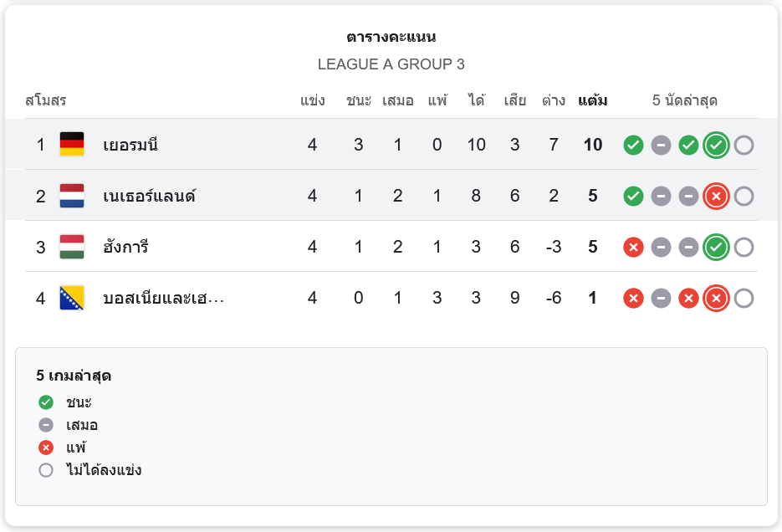Click the LEAGUE A GROUP 3 subtitle
Viewport: 782px width, 532px height.
(x=391, y=64)
